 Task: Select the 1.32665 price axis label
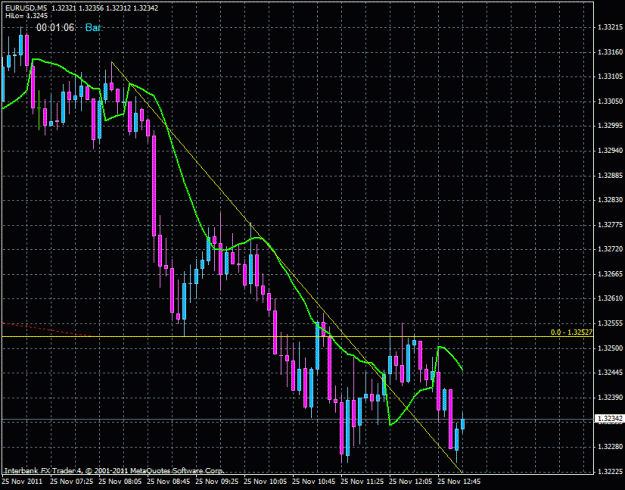point(609,274)
